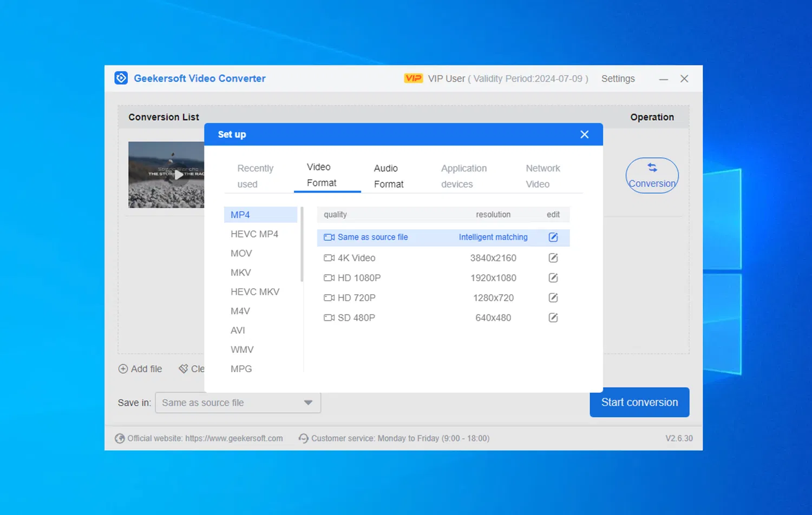
Task: Close the Set up dialog
Action: tap(585, 134)
